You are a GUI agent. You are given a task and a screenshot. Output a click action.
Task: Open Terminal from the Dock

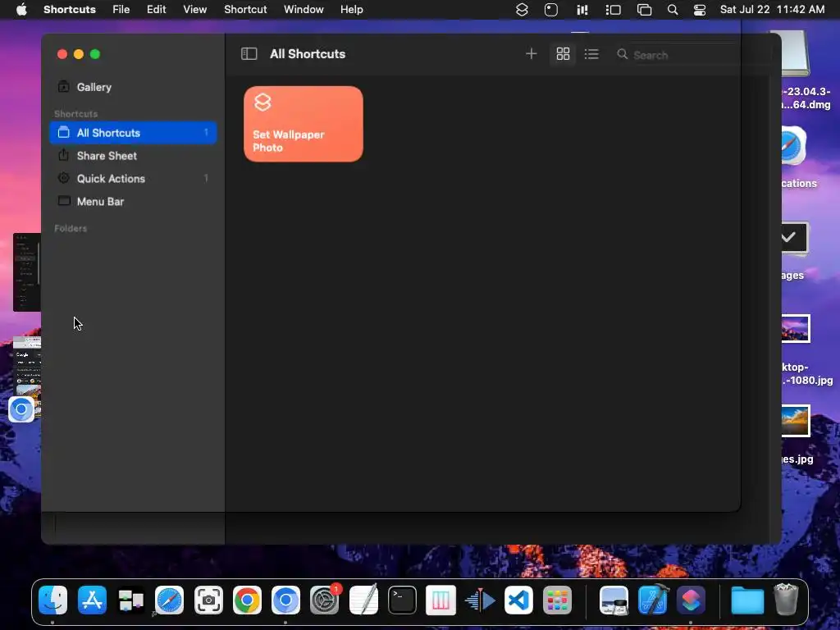pyautogui.click(x=402, y=600)
